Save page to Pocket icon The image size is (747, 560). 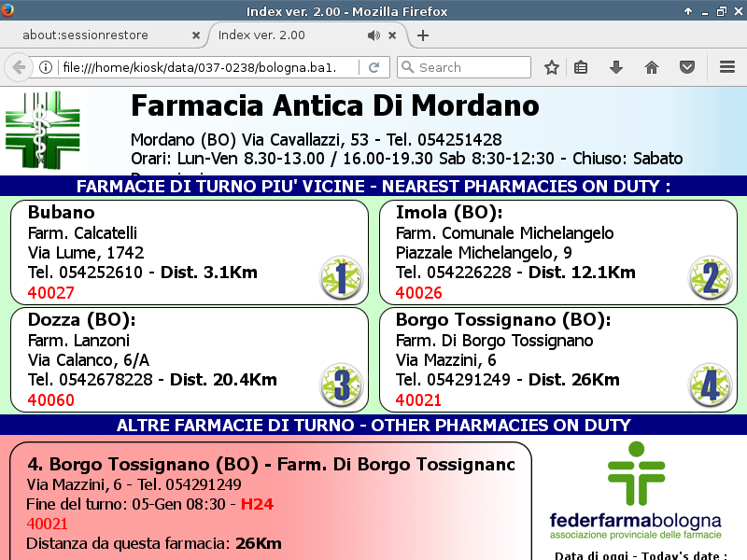tap(686, 67)
